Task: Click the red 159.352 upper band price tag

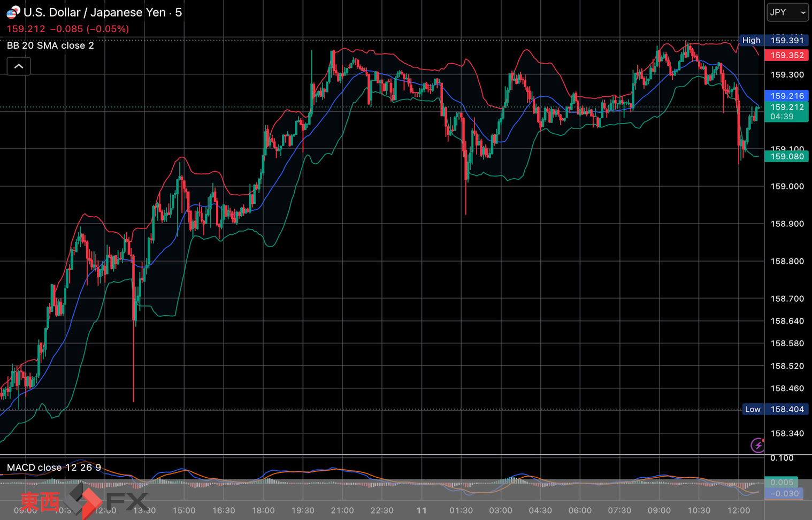Action: [786, 55]
